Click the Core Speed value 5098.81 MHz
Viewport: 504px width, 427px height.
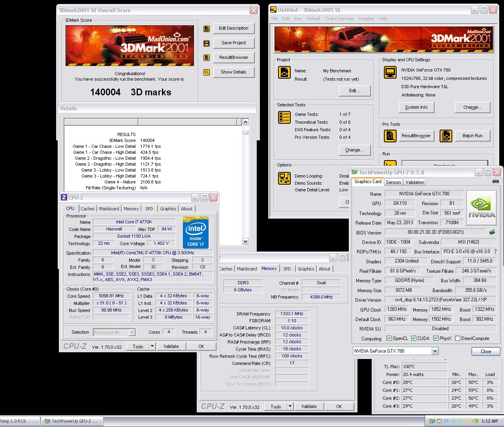pyautogui.click(x=111, y=296)
